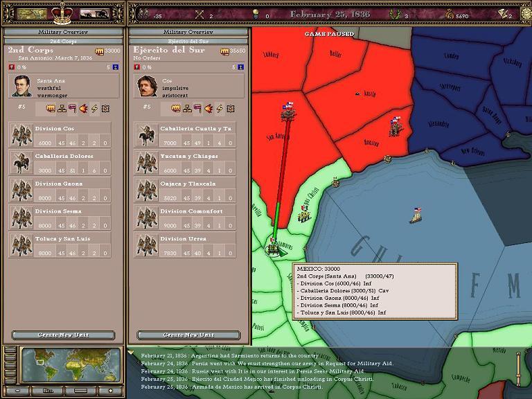Click the date February 25, 1836

[330, 15]
